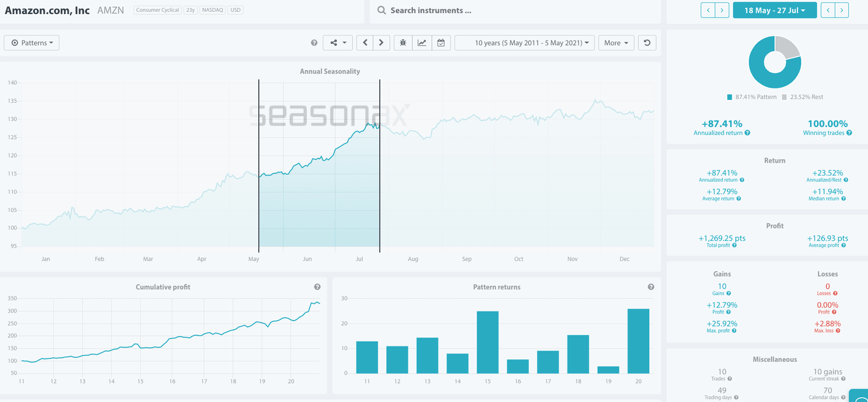This screenshot has height=402, width=868.
Task: Click the bug icon in the chart toolbar
Action: (x=403, y=43)
